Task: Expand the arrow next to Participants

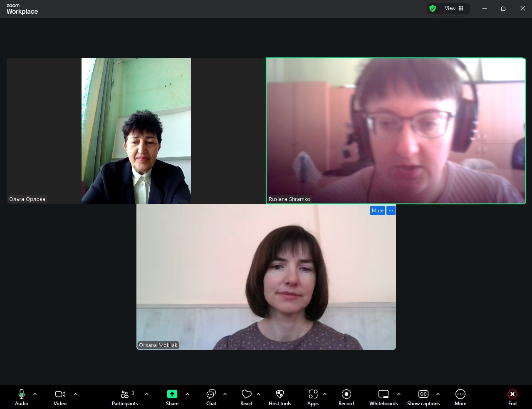Action: pyautogui.click(x=147, y=394)
